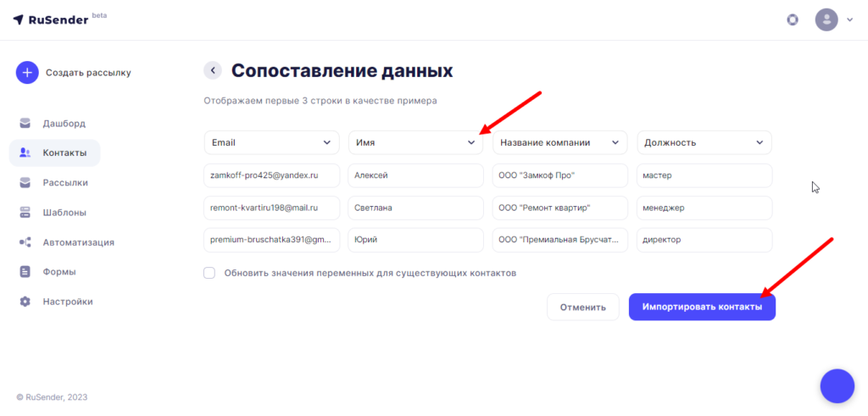
Task: Click the Рассылки sidebar icon
Action: pos(25,182)
